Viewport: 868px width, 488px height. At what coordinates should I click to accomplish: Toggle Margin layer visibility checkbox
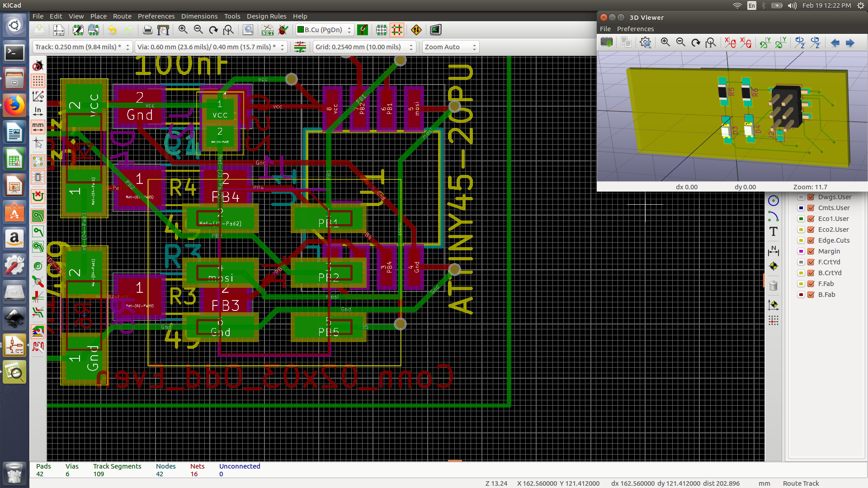(811, 251)
